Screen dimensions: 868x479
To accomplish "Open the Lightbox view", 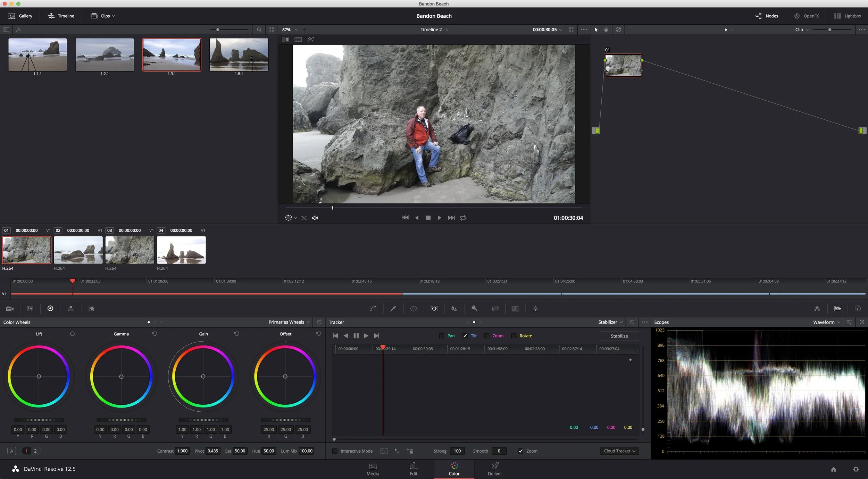I will click(848, 16).
